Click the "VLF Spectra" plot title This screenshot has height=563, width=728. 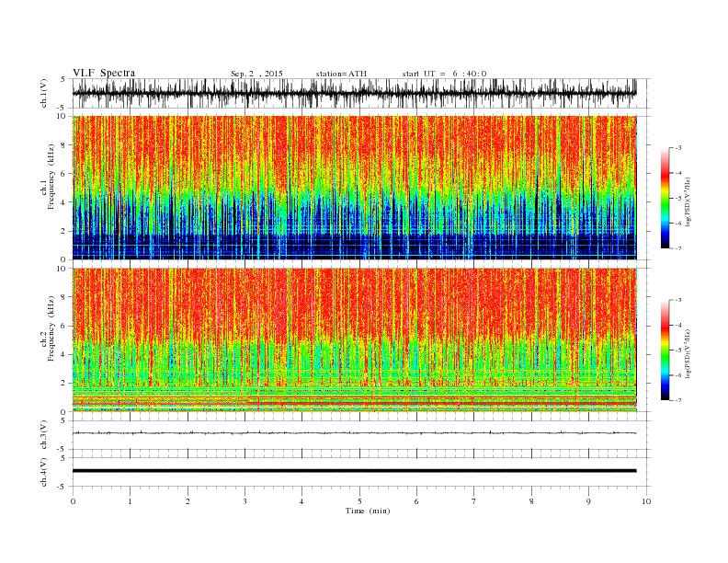(104, 73)
